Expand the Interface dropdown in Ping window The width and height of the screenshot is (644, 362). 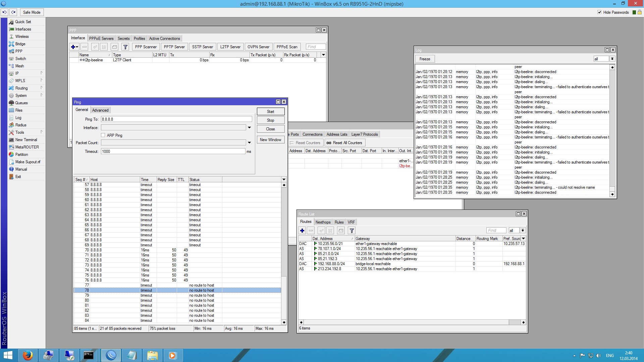249,128
